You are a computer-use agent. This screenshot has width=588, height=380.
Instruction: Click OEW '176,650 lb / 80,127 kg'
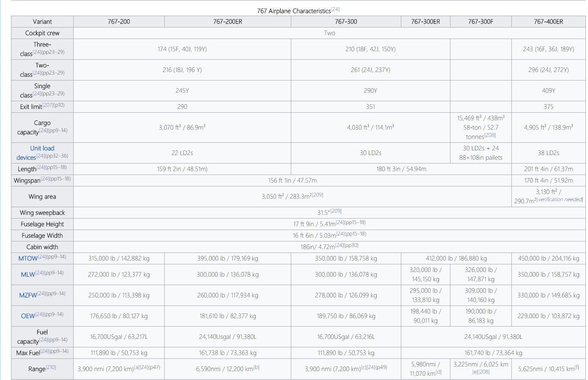point(119,316)
